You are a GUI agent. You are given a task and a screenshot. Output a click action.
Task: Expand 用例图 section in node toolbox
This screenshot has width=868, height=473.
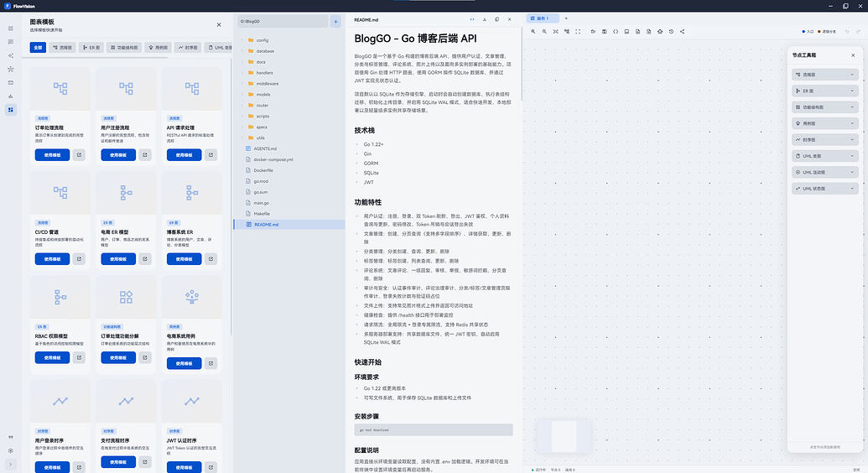[x=825, y=123]
